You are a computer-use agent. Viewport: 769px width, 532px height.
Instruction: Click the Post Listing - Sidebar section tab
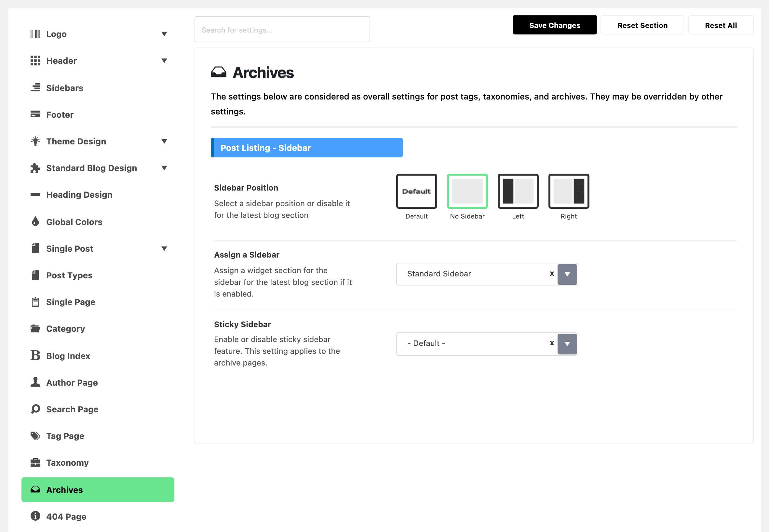(x=306, y=148)
